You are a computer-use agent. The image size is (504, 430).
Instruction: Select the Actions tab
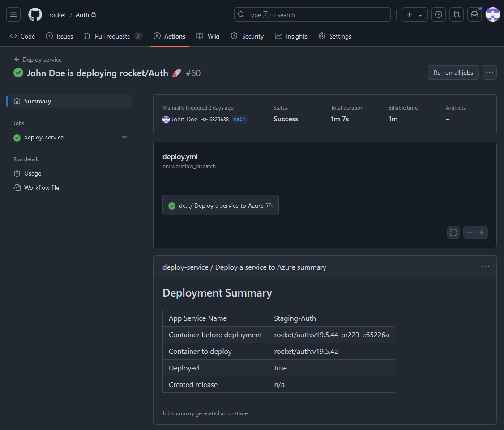coord(170,36)
